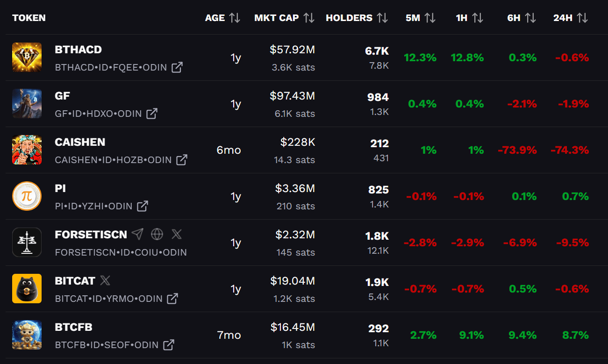Open BTHACD external link icon
The width and height of the screenshot is (608, 364).
tap(177, 67)
